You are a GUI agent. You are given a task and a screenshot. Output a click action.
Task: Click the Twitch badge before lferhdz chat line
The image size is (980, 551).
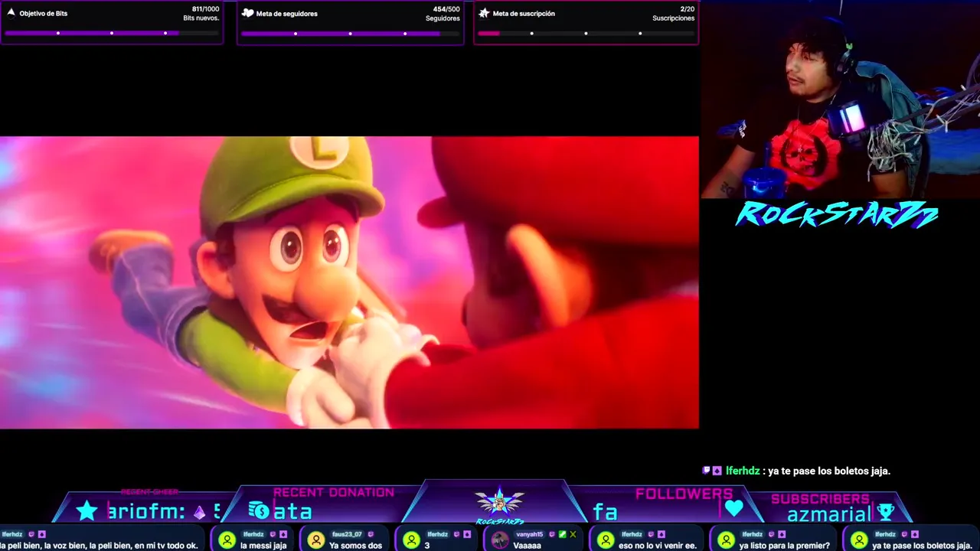point(707,471)
